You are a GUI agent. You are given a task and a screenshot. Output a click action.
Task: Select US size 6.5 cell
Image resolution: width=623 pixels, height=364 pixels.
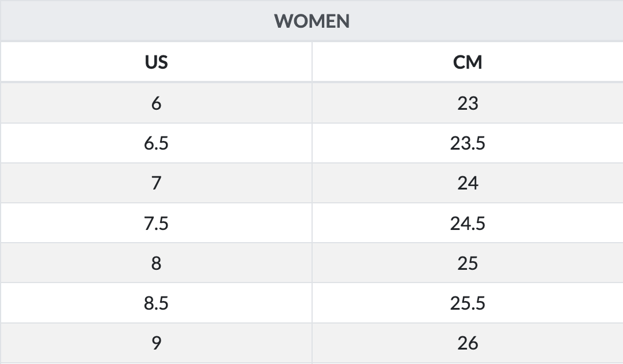156,143
